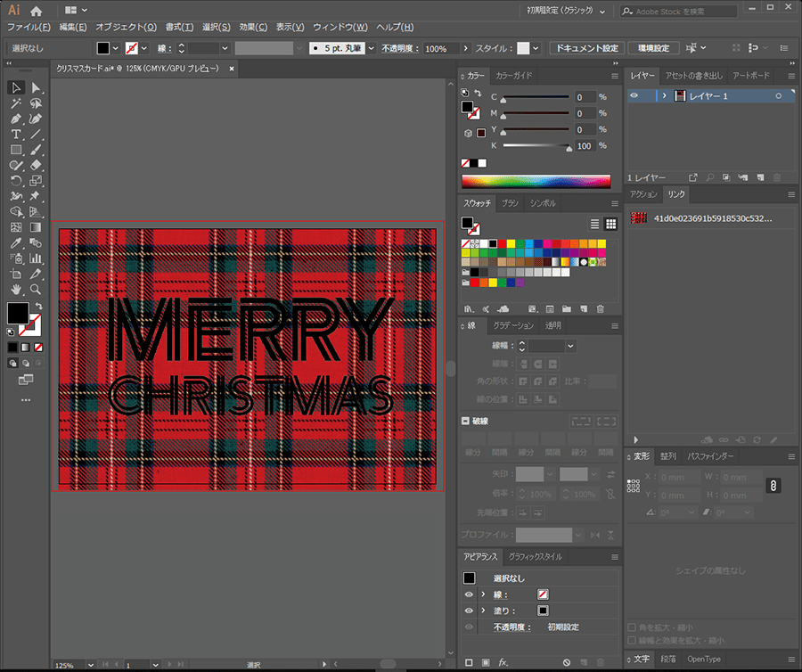Delete swatch with trash icon
Screen dimensions: 802x672
tap(601, 309)
